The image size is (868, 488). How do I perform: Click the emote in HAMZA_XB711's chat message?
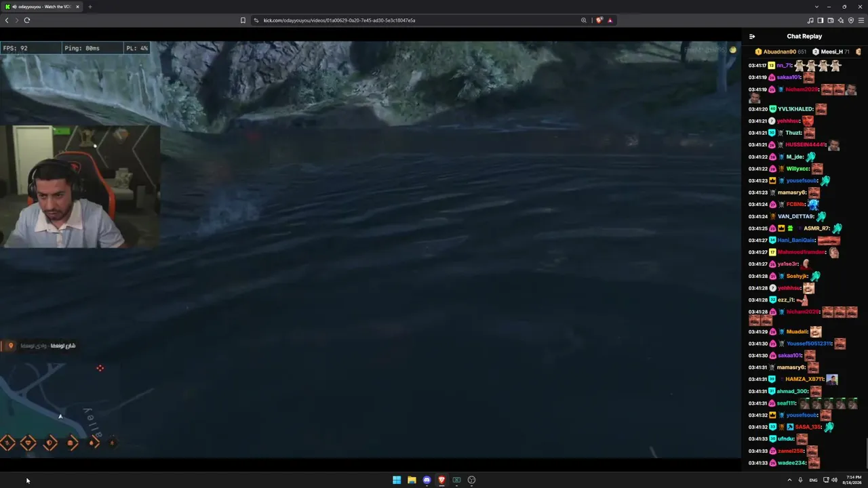(x=832, y=380)
